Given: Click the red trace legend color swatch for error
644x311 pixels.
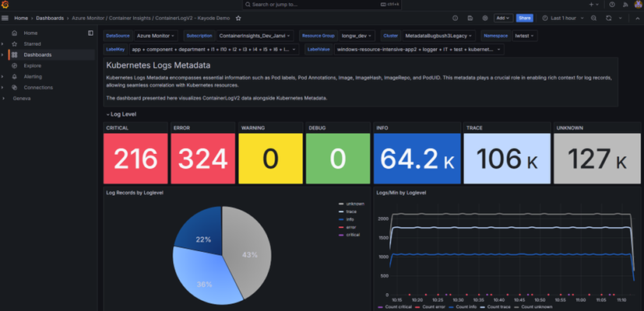Looking at the screenshot, I should (x=340, y=227).
